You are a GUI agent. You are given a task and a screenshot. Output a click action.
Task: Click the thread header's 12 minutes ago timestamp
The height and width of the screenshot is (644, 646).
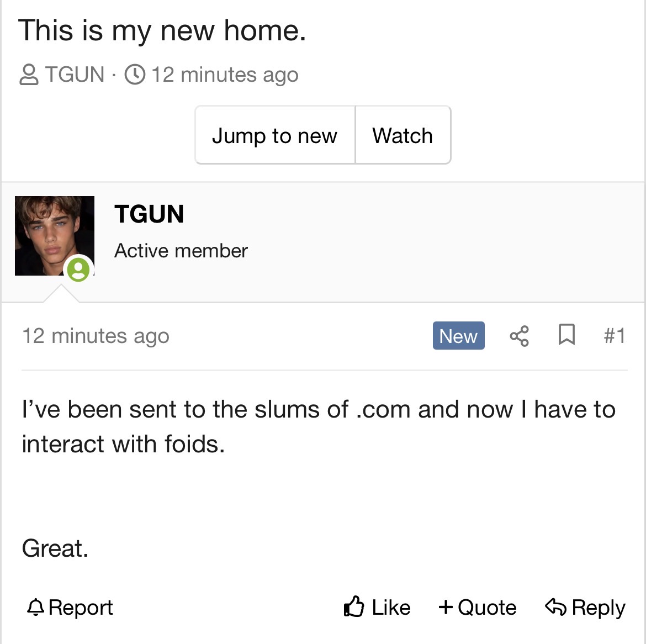[225, 75]
